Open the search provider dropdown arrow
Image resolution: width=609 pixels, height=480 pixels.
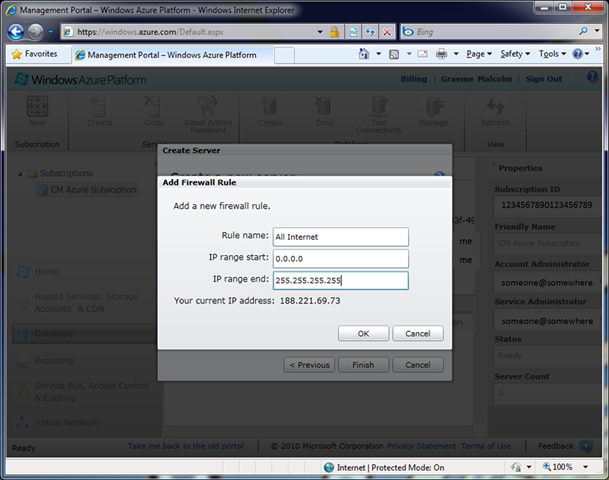pos(597,30)
